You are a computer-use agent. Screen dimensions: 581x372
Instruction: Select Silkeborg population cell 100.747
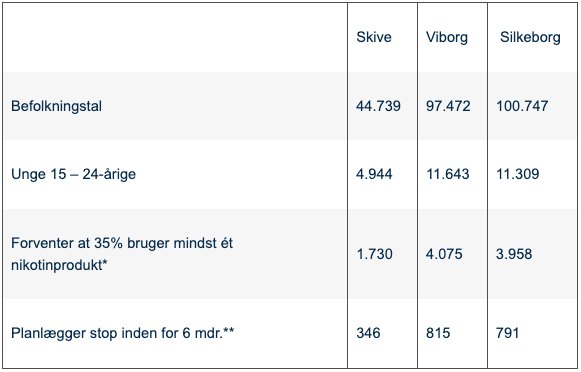click(522, 106)
